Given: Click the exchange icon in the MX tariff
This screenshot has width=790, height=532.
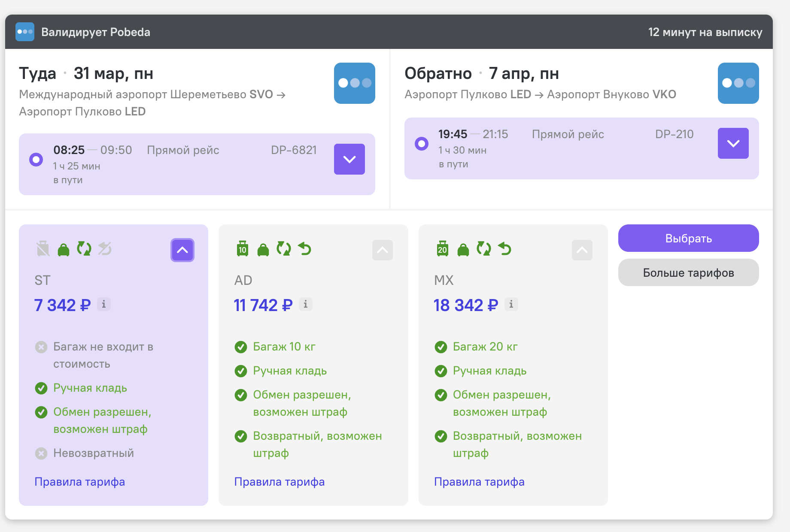Looking at the screenshot, I should [x=484, y=249].
